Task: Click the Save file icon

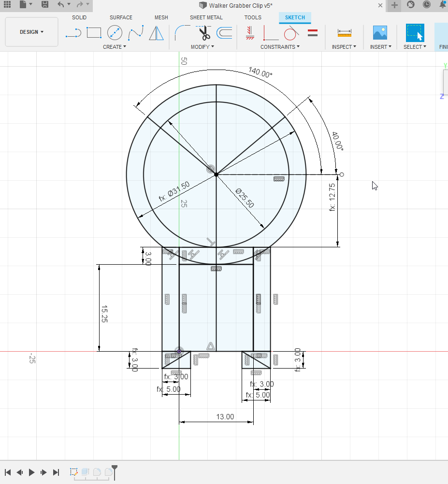Action: (45, 5)
